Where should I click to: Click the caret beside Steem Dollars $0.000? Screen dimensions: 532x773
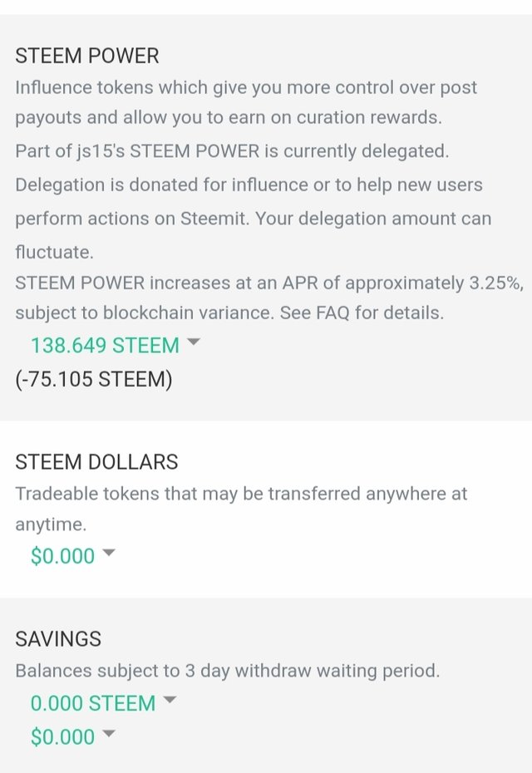(x=108, y=554)
